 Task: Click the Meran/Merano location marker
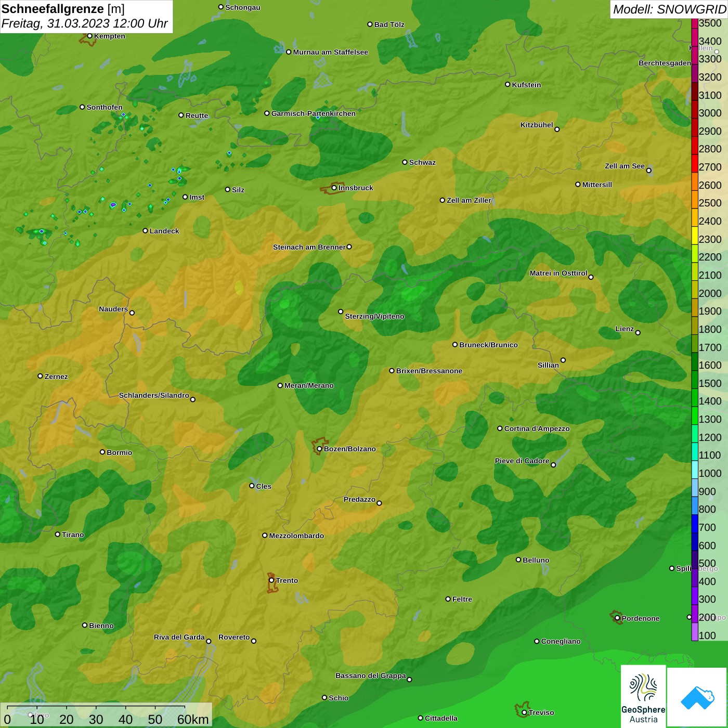(280, 385)
